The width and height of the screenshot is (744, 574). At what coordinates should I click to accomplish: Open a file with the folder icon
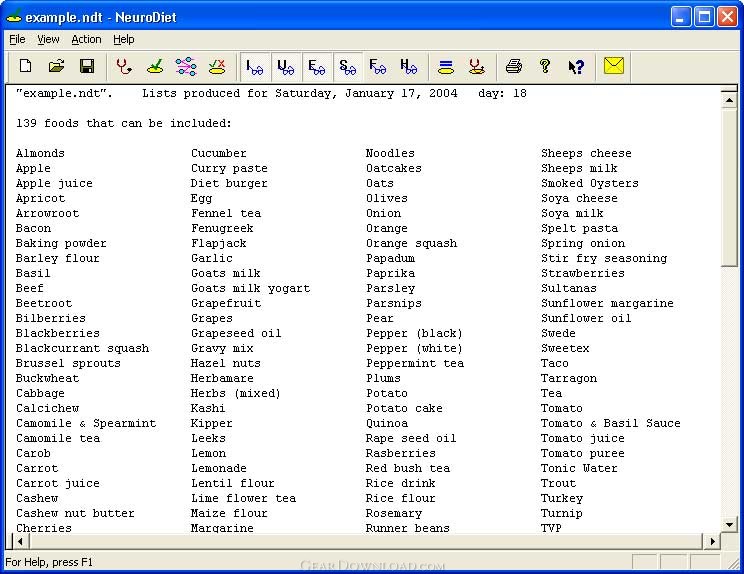56,66
